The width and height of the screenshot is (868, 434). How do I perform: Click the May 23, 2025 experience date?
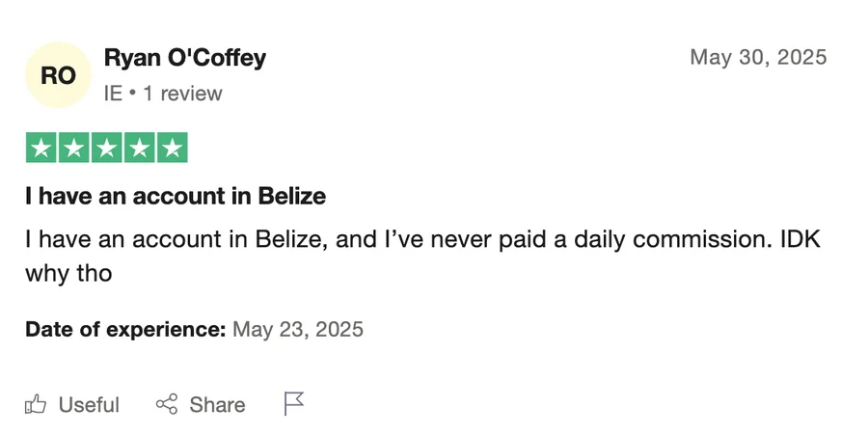[x=298, y=329]
